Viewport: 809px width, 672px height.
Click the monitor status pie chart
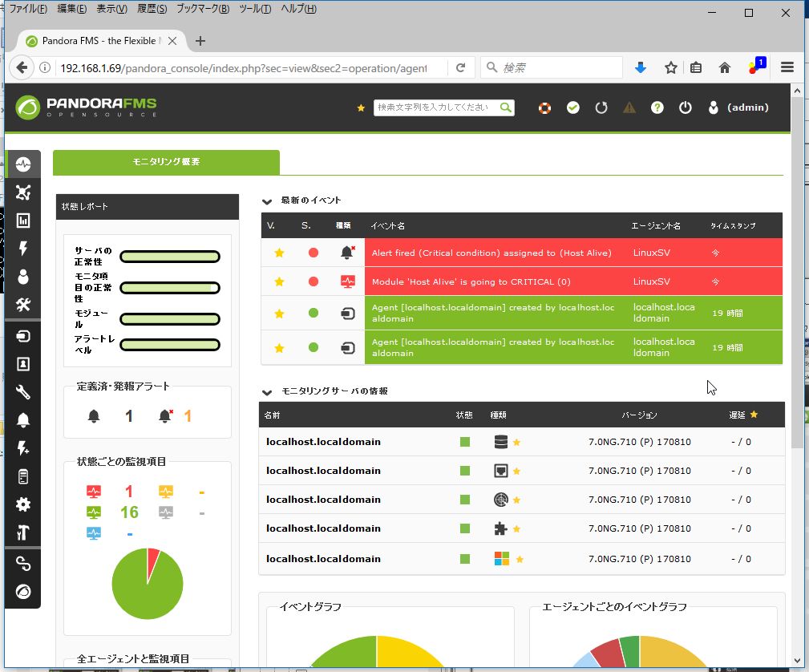tap(148, 584)
